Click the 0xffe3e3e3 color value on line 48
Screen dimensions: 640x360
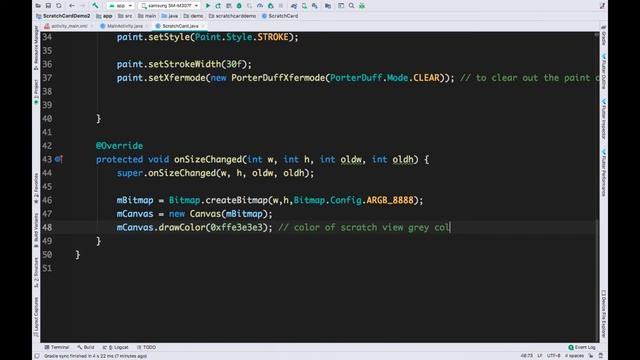[x=236, y=227]
